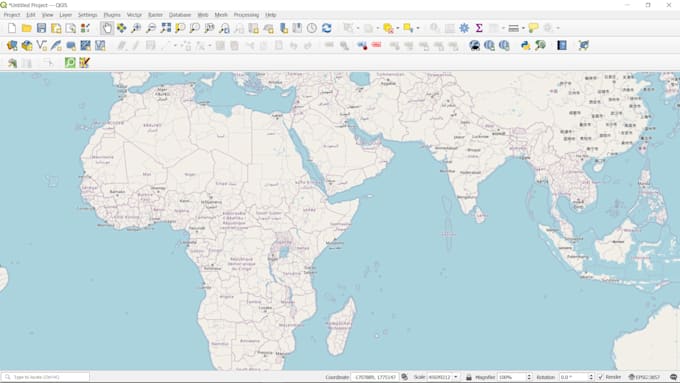Open the Layer menu
680x383 pixels.
pos(65,15)
